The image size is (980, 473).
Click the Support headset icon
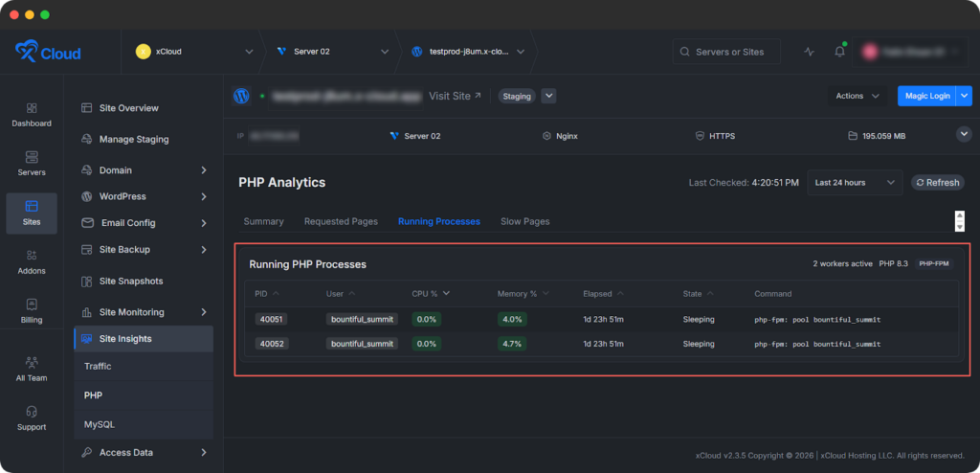(x=32, y=412)
